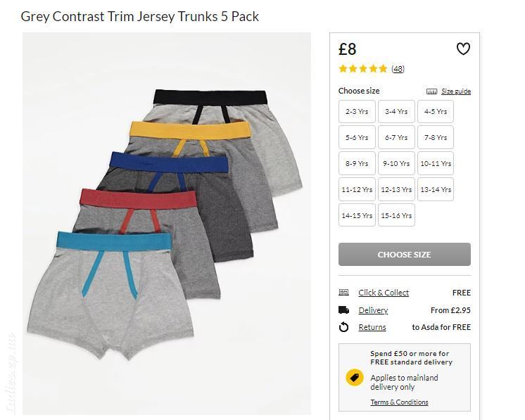Viewport: 525px width, 420px height.
Task: Open the Size guide link
Action: point(456,91)
